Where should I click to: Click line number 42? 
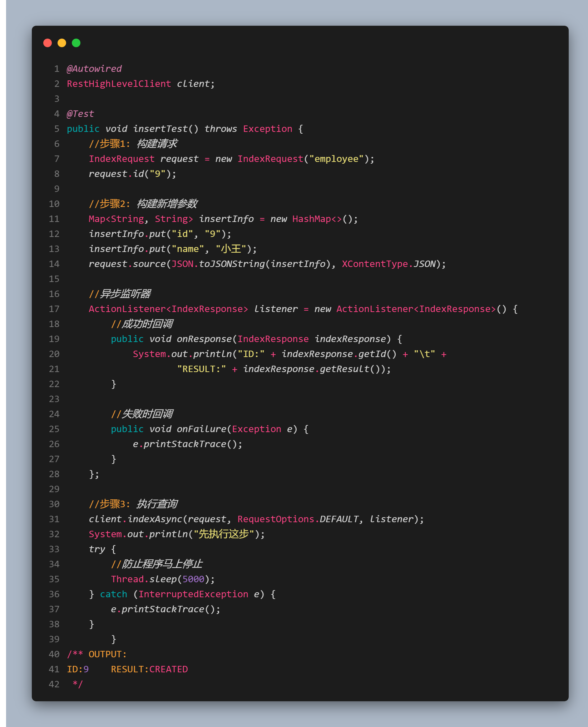54,684
